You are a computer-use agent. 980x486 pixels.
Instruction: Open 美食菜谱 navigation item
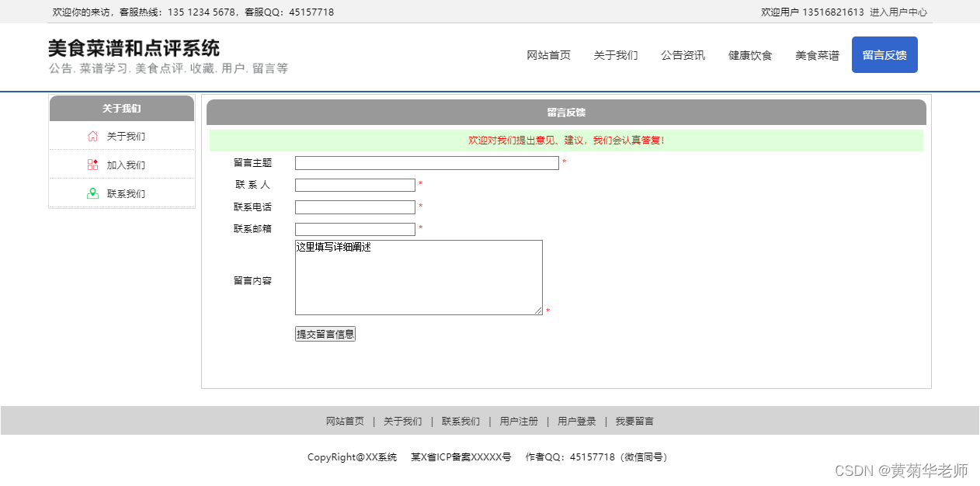tap(817, 55)
